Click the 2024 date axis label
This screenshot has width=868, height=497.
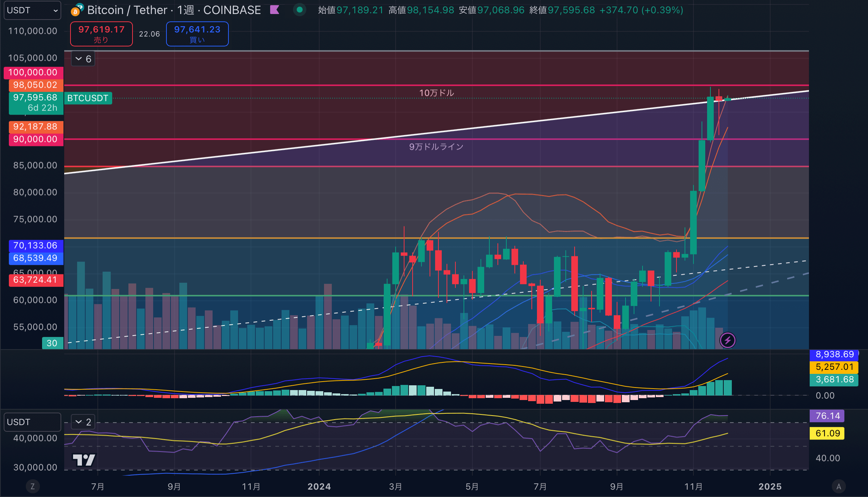[x=319, y=487]
